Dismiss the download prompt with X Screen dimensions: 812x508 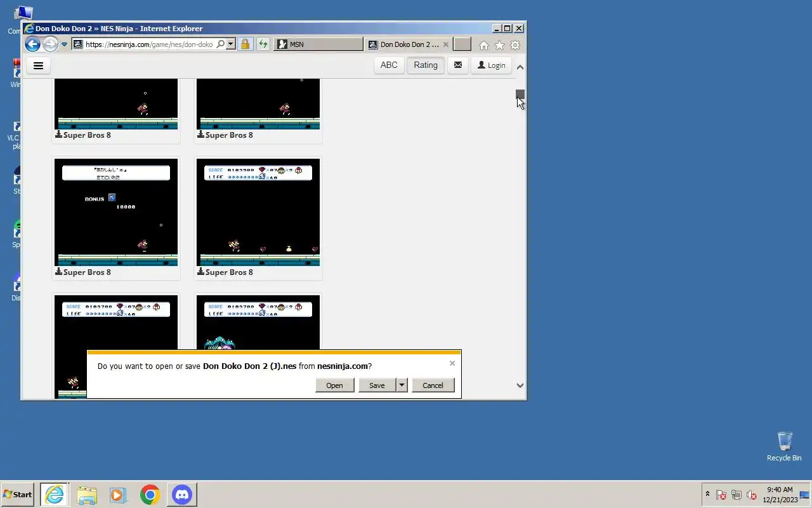[x=452, y=363]
